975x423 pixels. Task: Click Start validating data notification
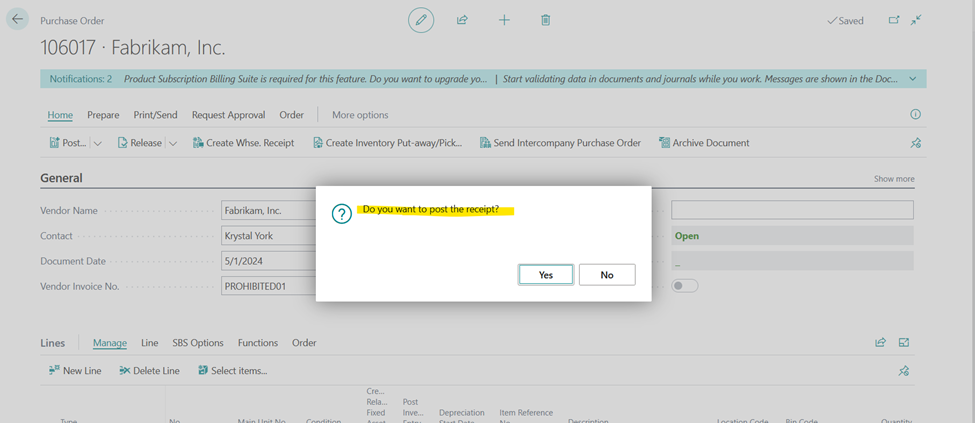(x=700, y=79)
